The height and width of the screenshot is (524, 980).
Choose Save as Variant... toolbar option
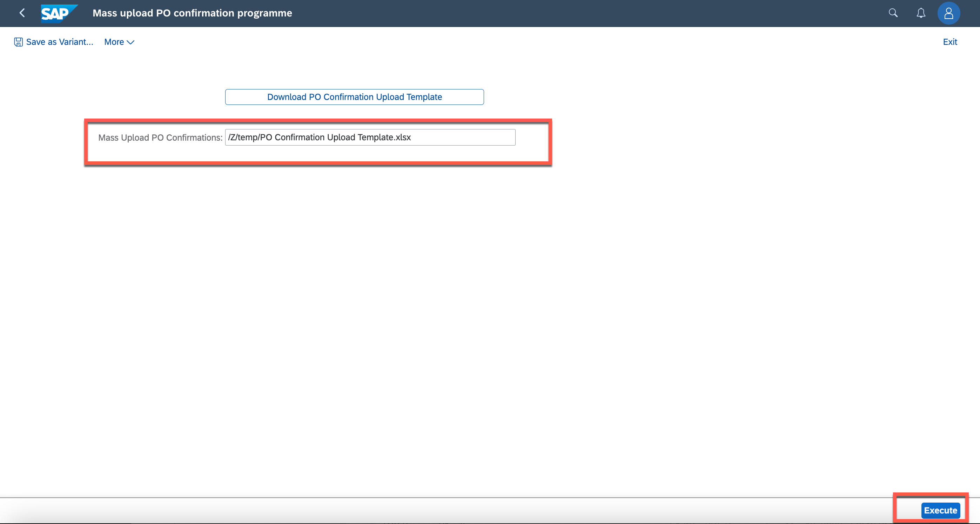pos(59,42)
